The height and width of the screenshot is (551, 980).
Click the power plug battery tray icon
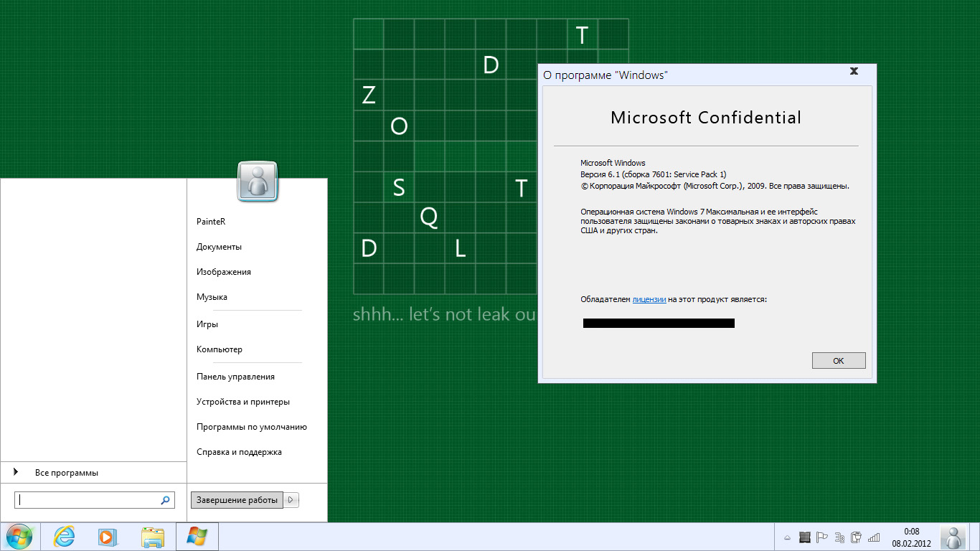[x=856, y=537]
